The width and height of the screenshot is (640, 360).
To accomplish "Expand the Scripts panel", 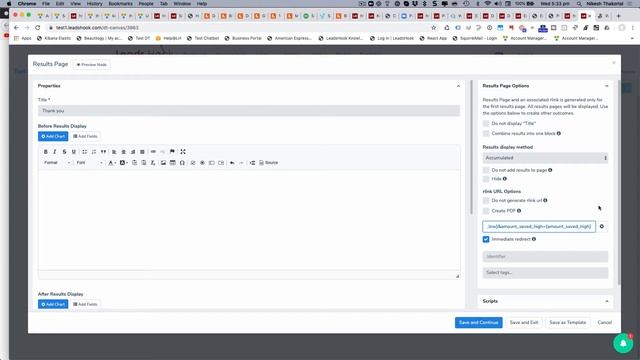I will click(607, 301).
